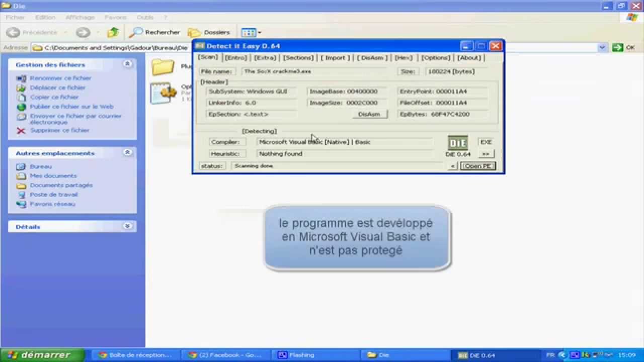644x362 pixels.
Task: Open the ? help menu in Explorer
Action: click(x=165, y=17)
